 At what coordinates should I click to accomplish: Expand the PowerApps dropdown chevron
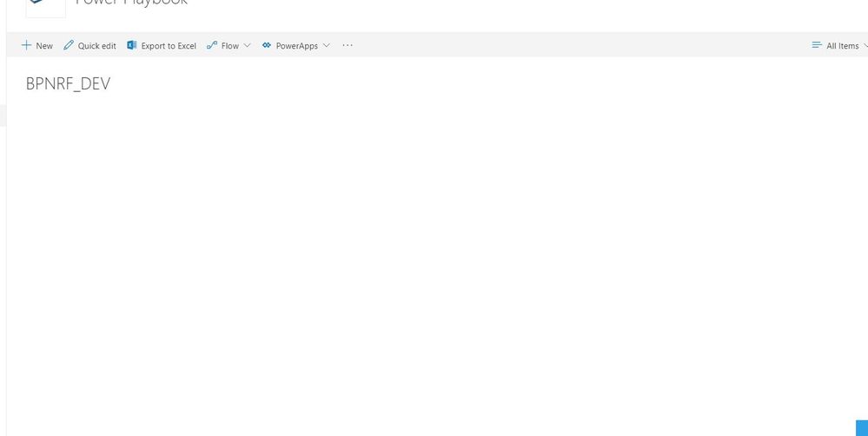pyautogui.click(x=326, y=45)
